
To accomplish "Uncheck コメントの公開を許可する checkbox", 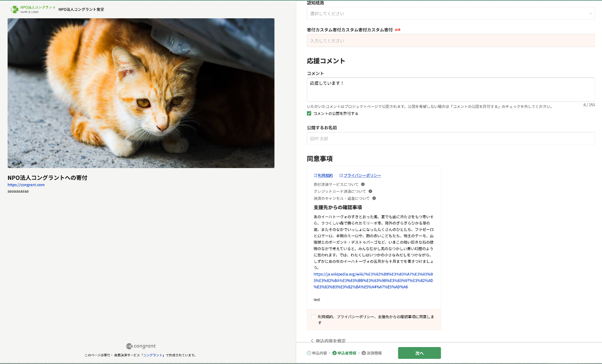I will click(x=309, y=114).
